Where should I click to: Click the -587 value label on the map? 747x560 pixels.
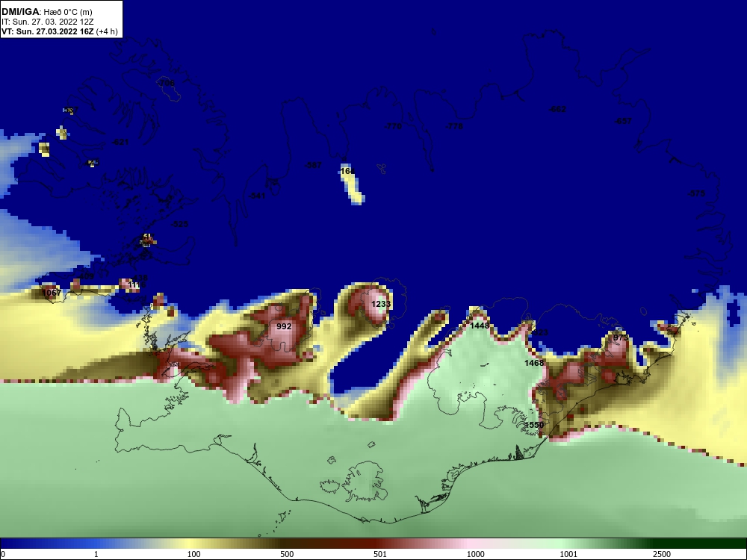click(313, 165)
